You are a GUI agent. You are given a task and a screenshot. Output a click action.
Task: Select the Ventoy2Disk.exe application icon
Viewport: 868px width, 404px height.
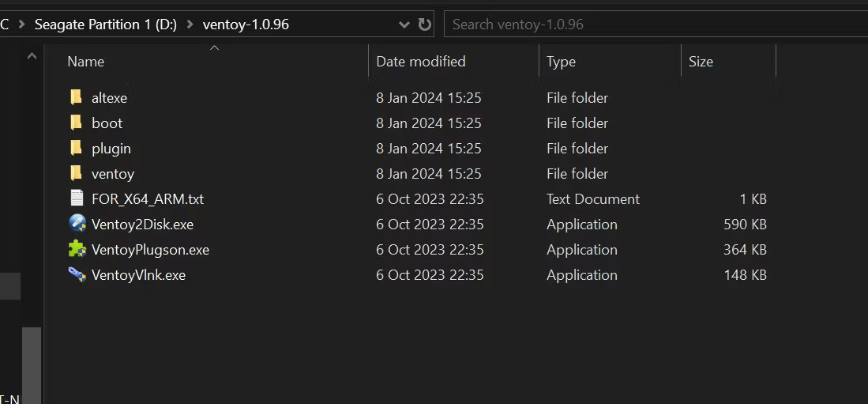[x=77, y=224]
